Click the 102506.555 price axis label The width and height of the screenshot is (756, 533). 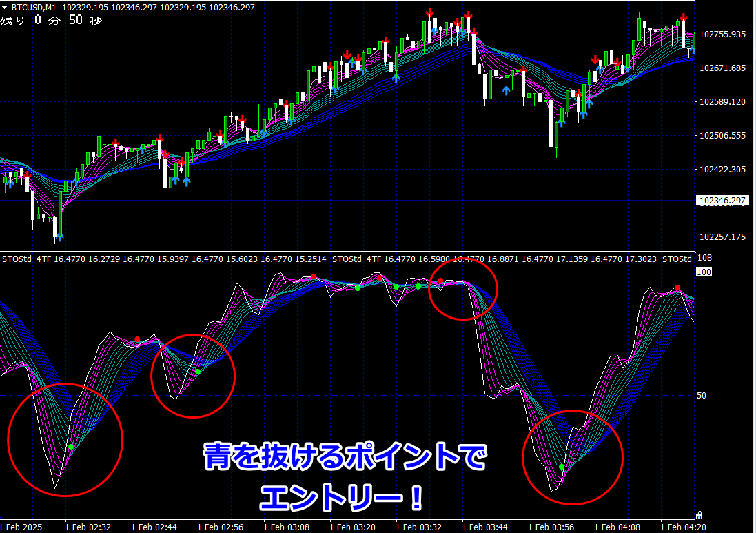[x=722, y=136]
